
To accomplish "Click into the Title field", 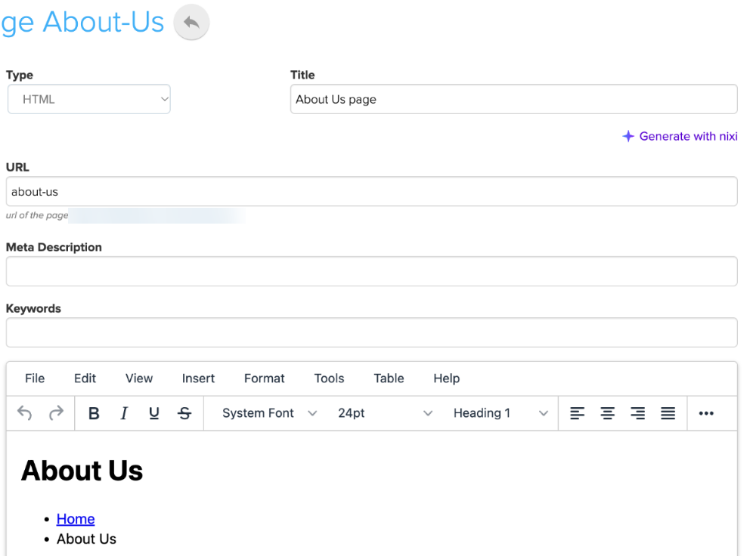I will tap(514, 99).
